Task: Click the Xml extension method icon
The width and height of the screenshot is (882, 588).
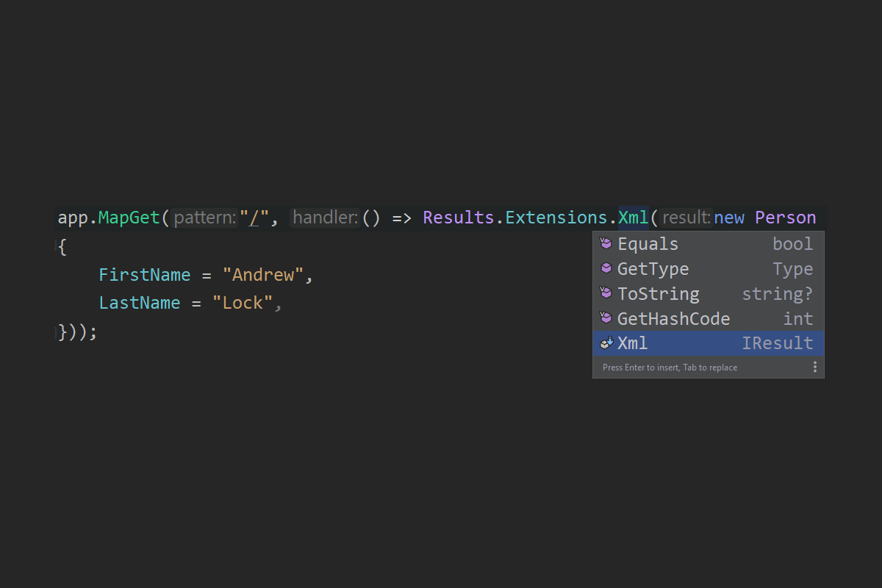Action: (606, 343)
